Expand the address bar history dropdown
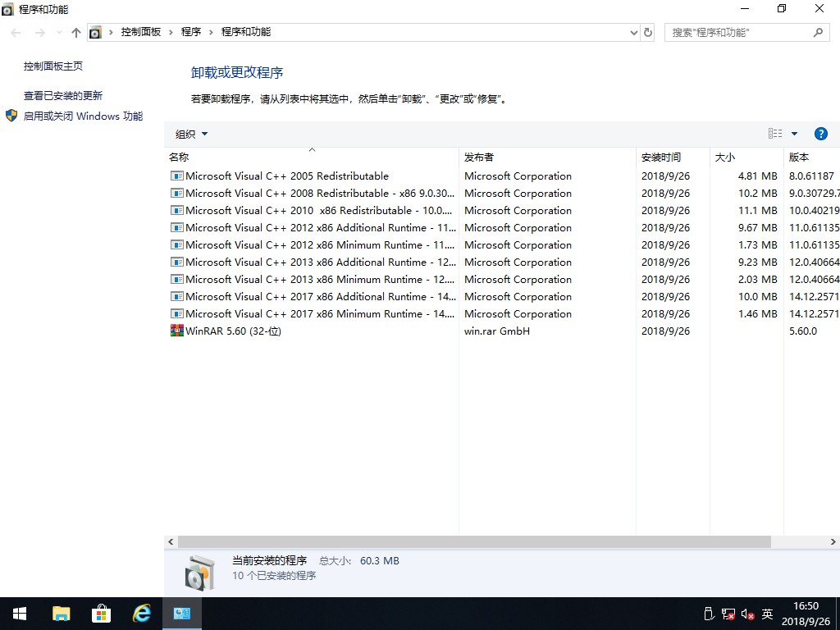 point(634,33)
